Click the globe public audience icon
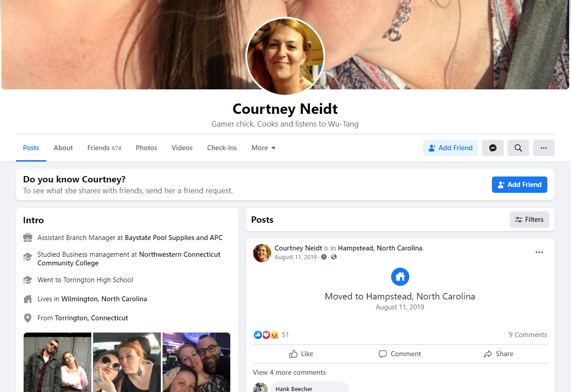The image size is (571, 392). 334,257
